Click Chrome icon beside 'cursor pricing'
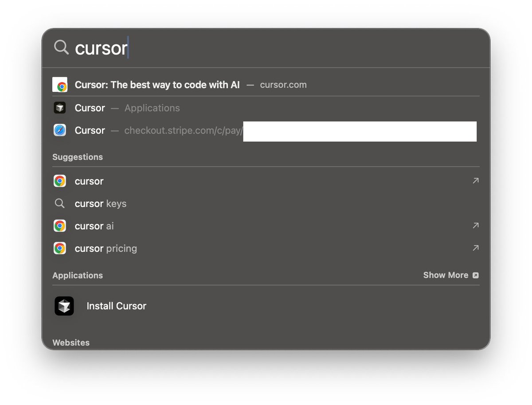 (60, 248)
